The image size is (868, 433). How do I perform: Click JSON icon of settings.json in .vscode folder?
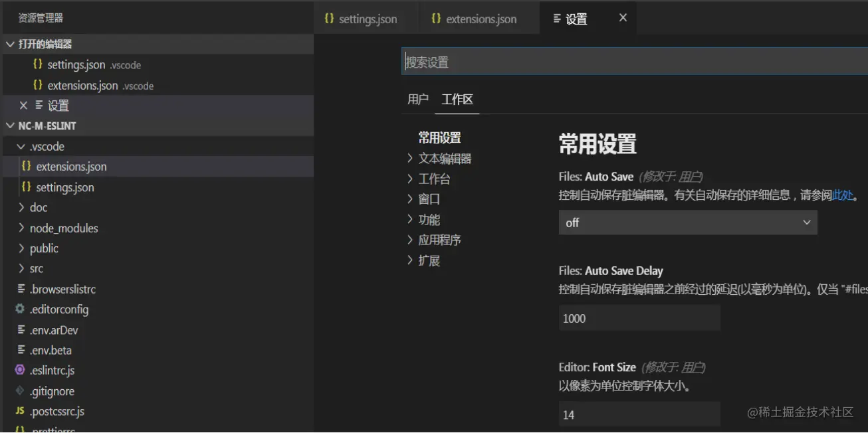(27, 187)
